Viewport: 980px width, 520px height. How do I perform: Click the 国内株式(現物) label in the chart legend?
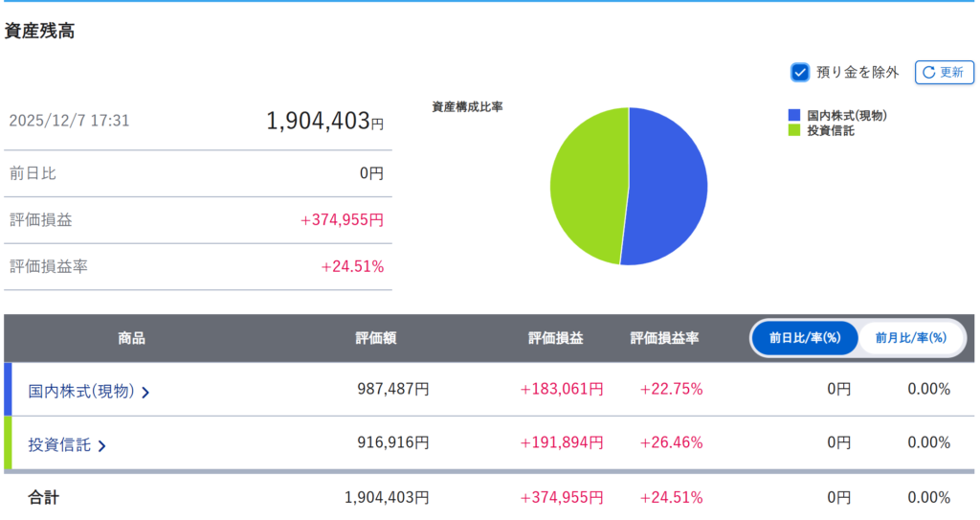(x=846, y=116)
